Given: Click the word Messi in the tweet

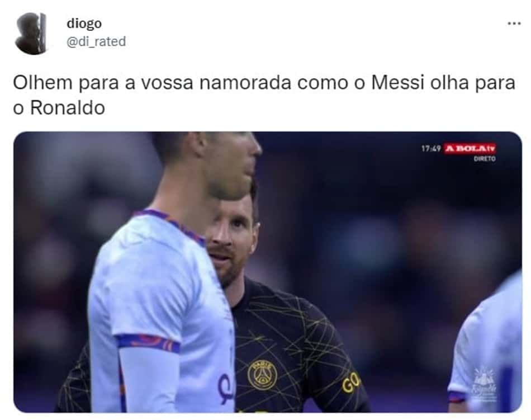Looking at the screenshot, I should tap(397, 83).
